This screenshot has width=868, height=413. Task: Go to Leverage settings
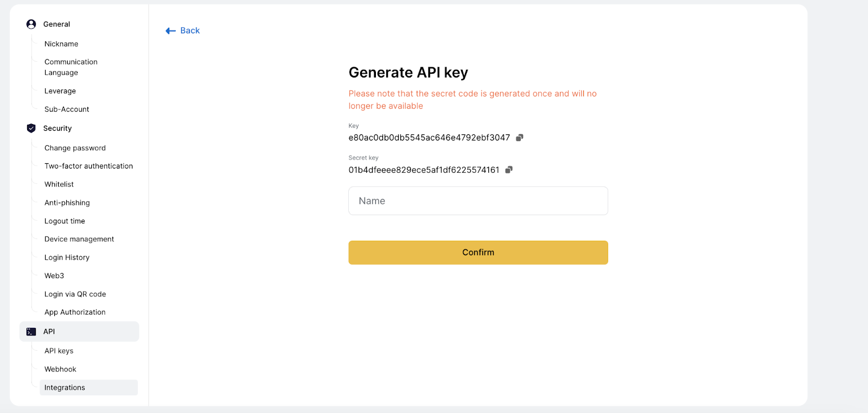pos(60,91)
